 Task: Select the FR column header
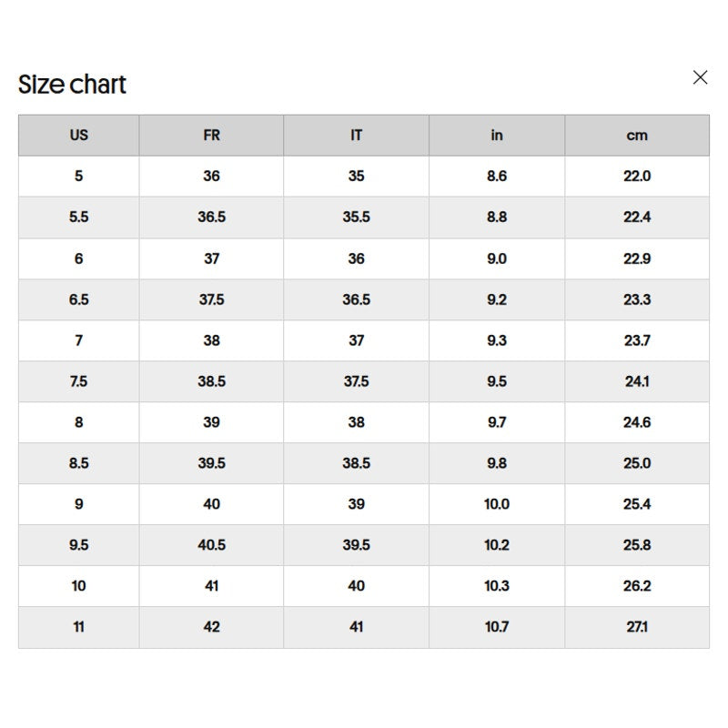[x=211, y=135]
